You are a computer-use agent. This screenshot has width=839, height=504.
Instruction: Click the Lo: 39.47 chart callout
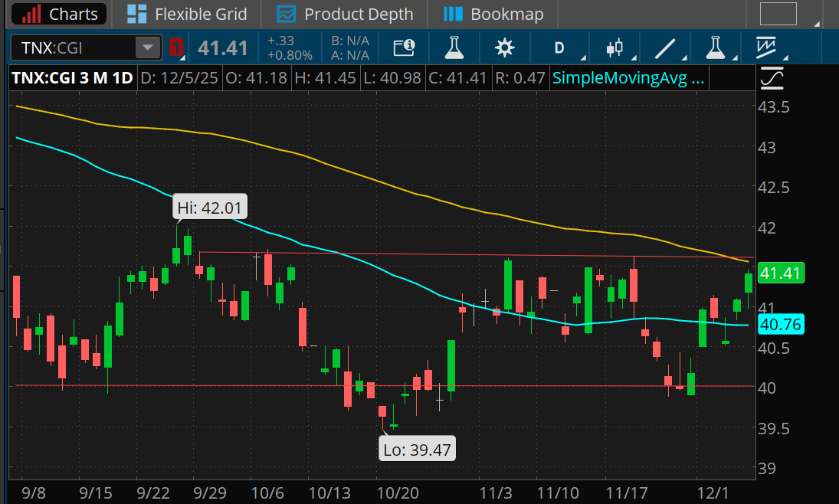coord(417,448)
